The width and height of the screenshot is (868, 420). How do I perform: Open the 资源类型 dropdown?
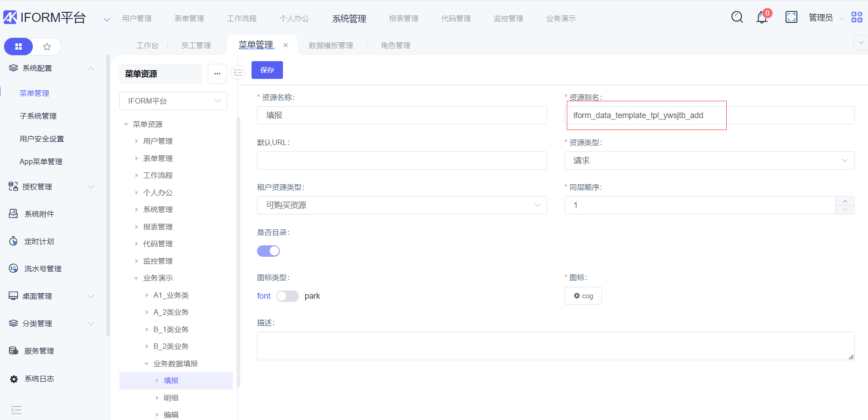point(709,161)
